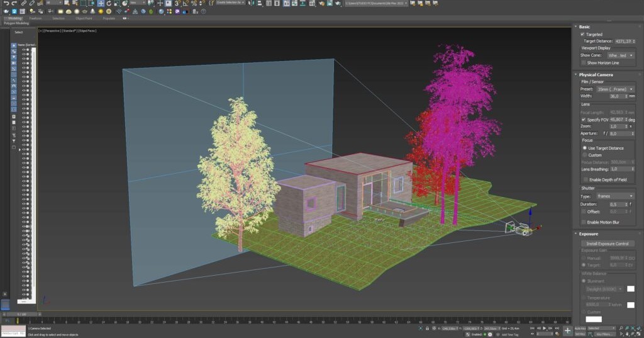The width and height of the screenshot is (644, 338).
Task: Activate the Select and Rotate tool
Action: [x=109, y=3]
